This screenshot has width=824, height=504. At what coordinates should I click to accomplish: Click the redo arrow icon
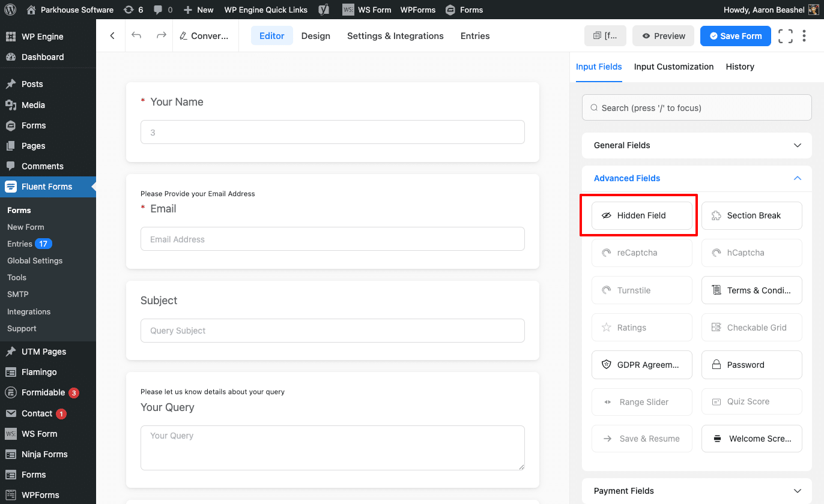(x=161, y=36)
